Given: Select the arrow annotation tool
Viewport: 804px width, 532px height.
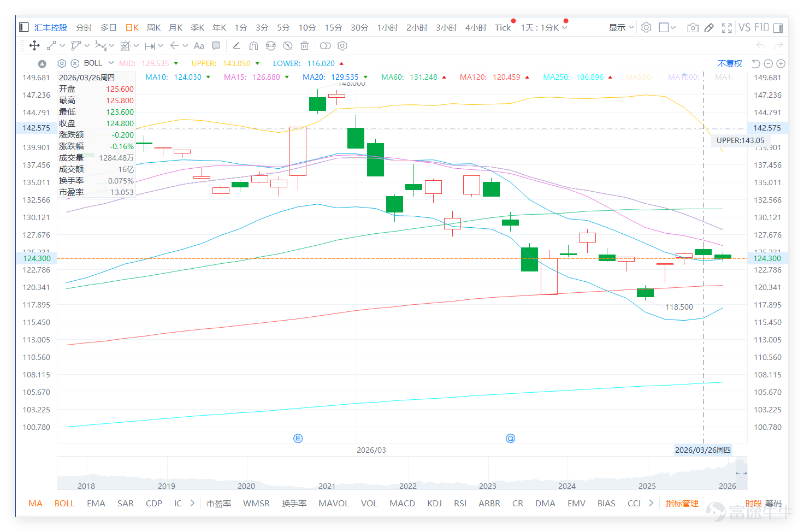Looking at the screenshot, I should (174, 46).
